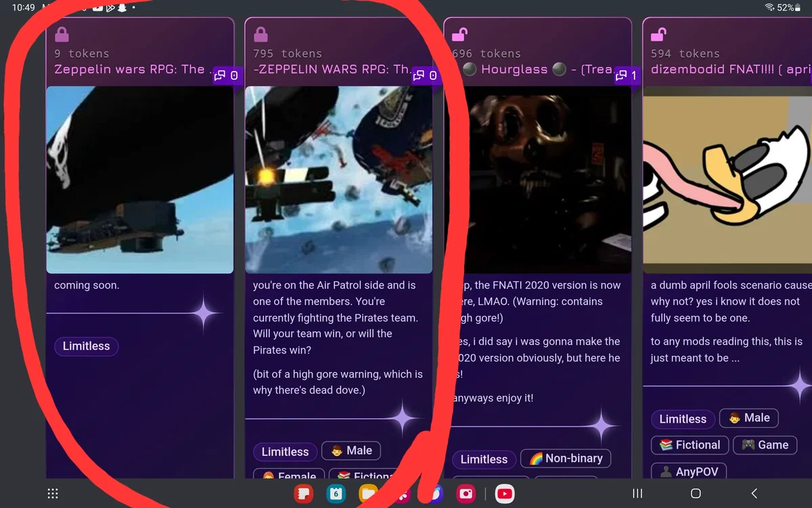The width and height of the screenshot is (812, 508).
Task: Select the Male tag on the 795 tokens card
Action: [351, 451]
